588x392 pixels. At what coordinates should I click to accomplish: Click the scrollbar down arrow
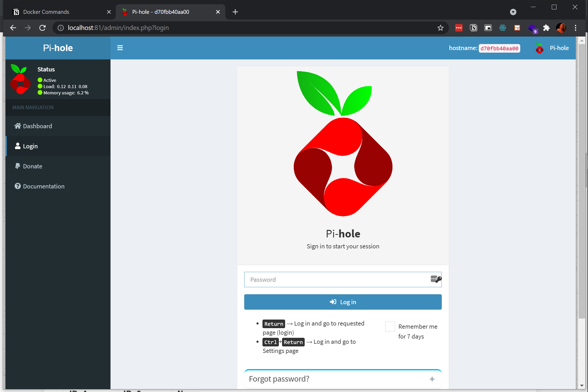click(x=582, y=385)
